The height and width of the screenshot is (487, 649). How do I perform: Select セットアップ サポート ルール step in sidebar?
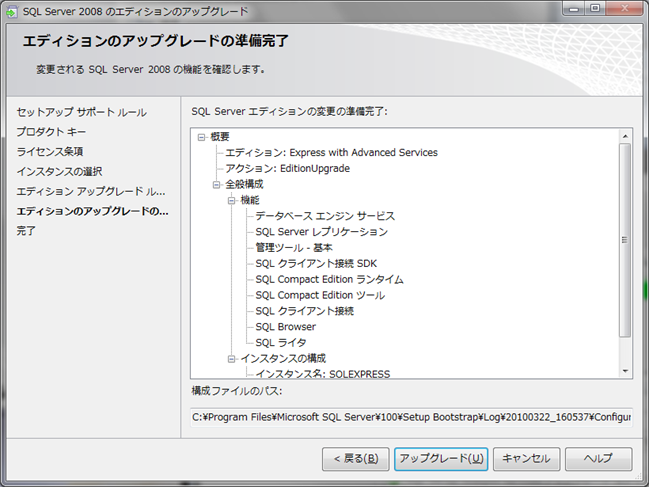pos(82,112)
